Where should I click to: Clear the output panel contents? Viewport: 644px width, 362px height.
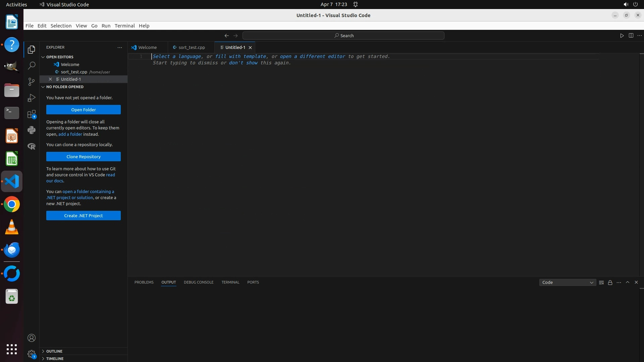click(601, 283)
